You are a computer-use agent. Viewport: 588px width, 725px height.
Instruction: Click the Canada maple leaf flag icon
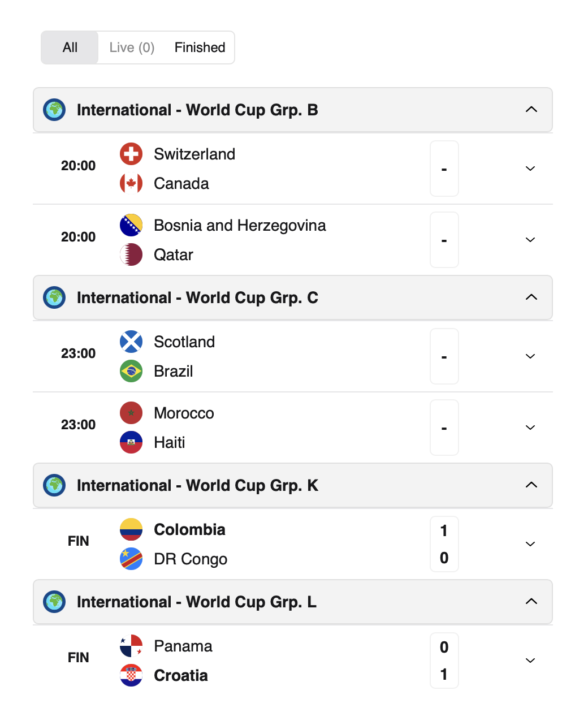point(131,183)
